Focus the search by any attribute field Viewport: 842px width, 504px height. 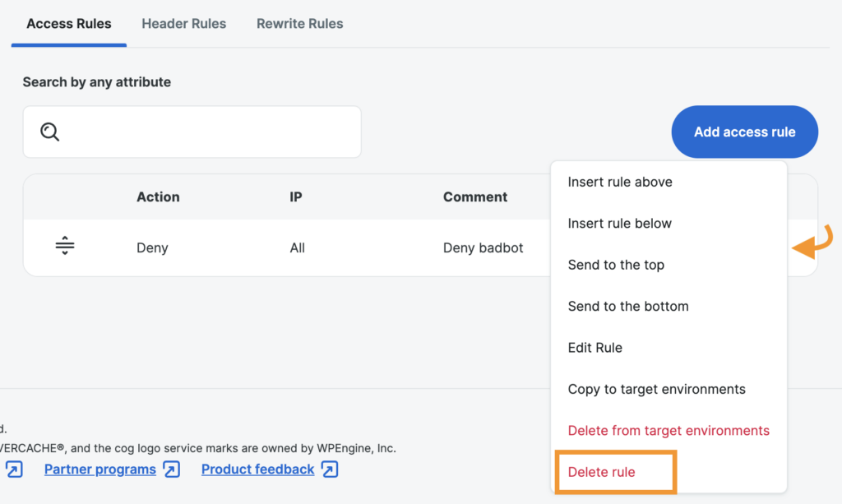(x=206, y=132)
